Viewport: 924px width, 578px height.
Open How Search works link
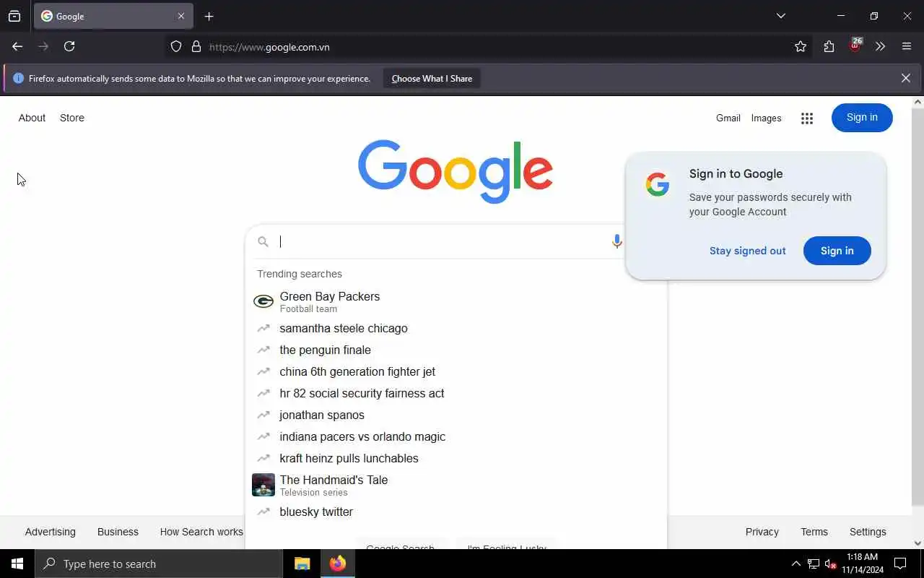pyautogui.click(x=201, y=532)
